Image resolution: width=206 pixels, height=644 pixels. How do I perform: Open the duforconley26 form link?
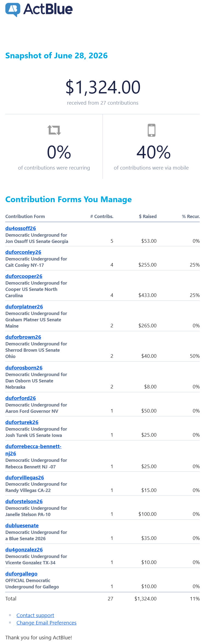[x=23, y=252]
